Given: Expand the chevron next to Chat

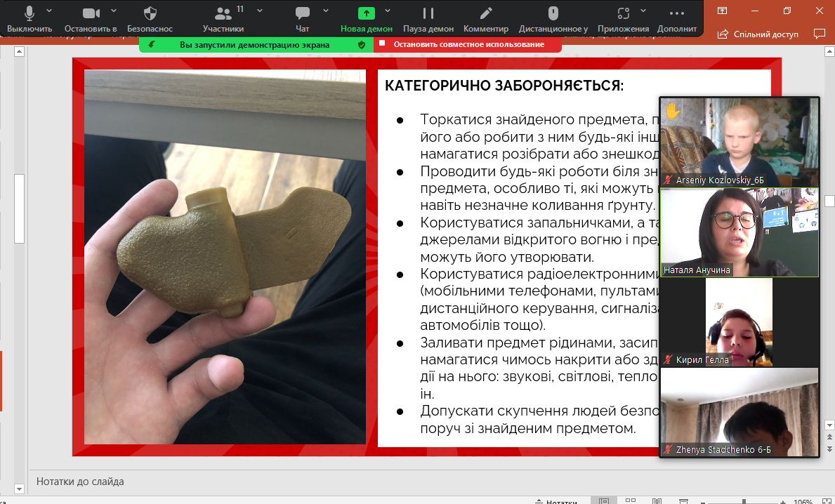Looking at the screenshot, I should click(325, 11).
